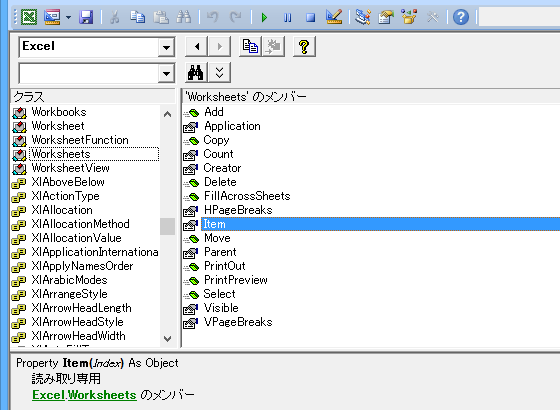Select the Visible member
This screenshot has height=410, width=560.
[x=221, y=308]
